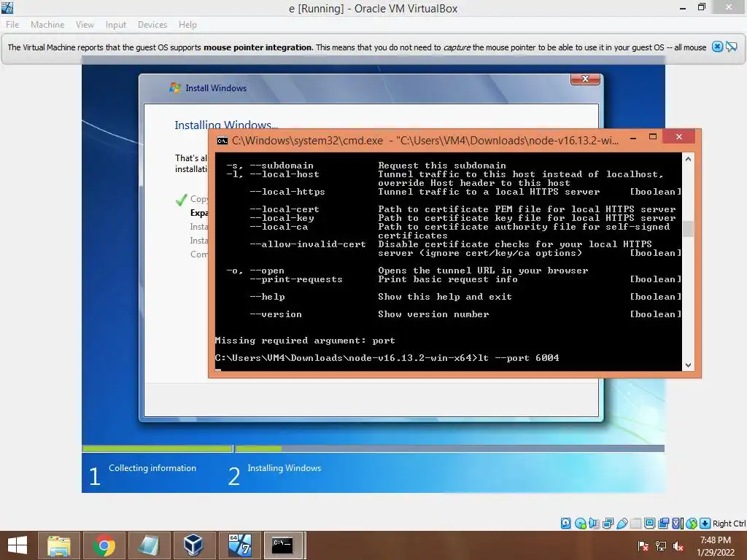747x560 pixels.
Task: Close the cmd.exe window
Action: (x=679, y=136)
